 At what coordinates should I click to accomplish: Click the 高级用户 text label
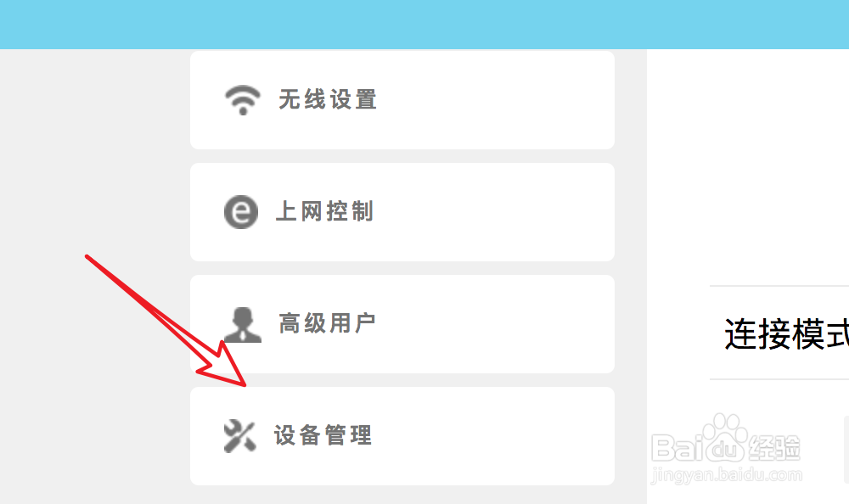(327, 324)
